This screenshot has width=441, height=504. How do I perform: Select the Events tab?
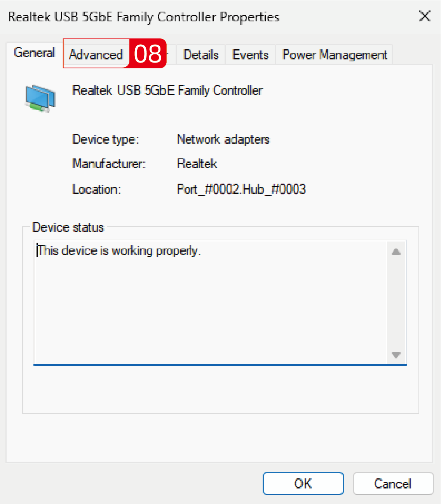(250, 55)
